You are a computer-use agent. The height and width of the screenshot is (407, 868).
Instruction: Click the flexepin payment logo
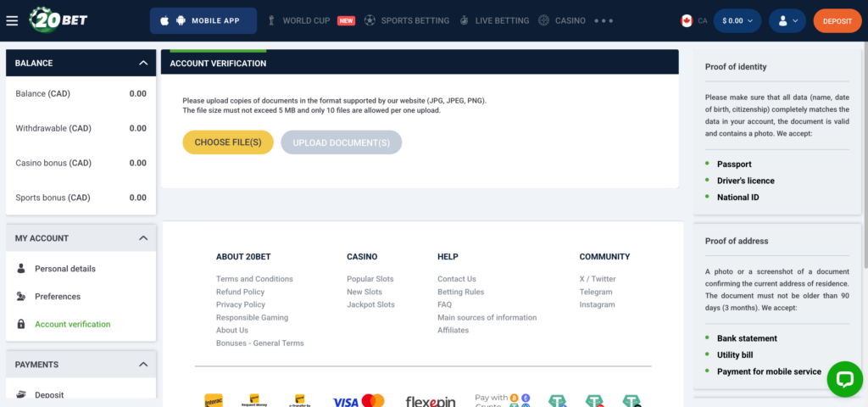[x=430, y=401]
